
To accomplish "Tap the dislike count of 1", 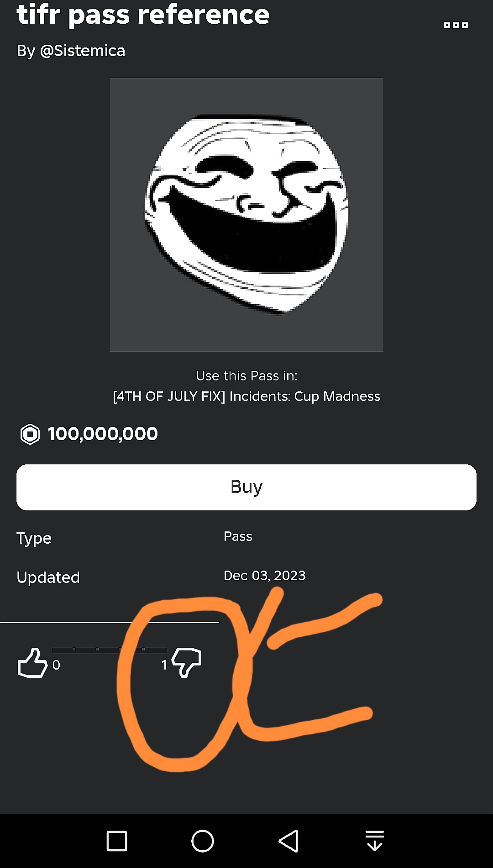I will [164, 665].
